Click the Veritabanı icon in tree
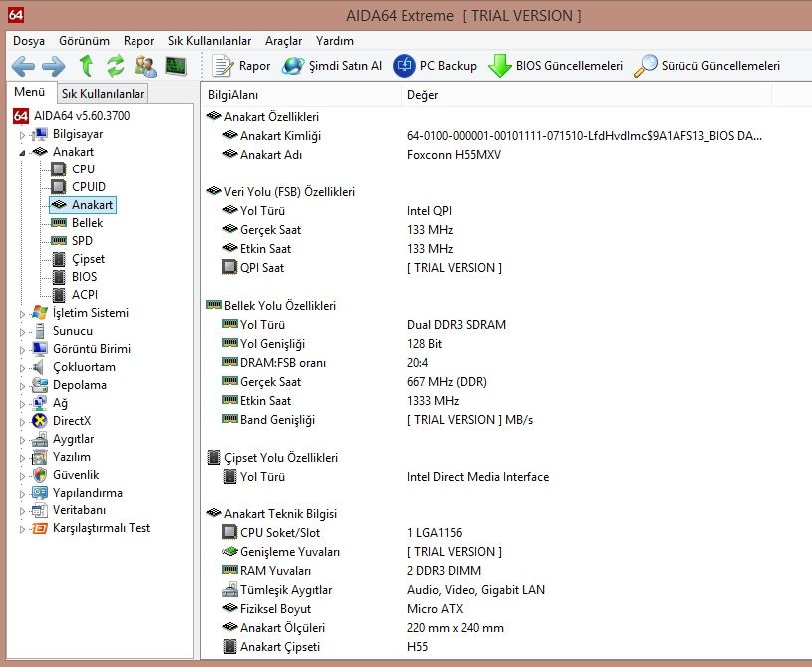Viewport: 812px width, 667px height. (x=40, y=511)
